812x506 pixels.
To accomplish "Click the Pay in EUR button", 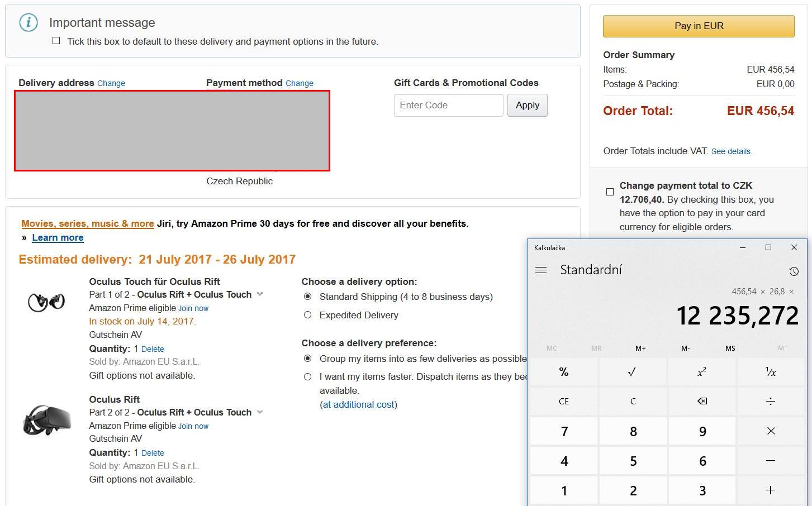I will [699, 26].
